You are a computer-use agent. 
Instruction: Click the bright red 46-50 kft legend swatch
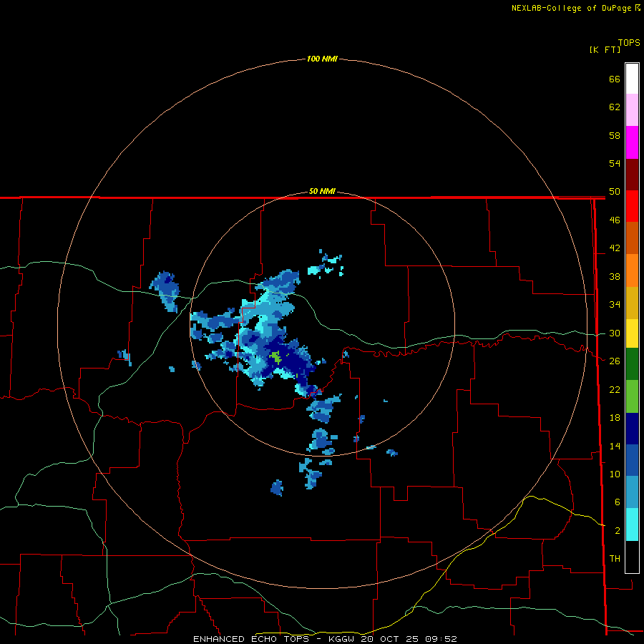[632, 206]
